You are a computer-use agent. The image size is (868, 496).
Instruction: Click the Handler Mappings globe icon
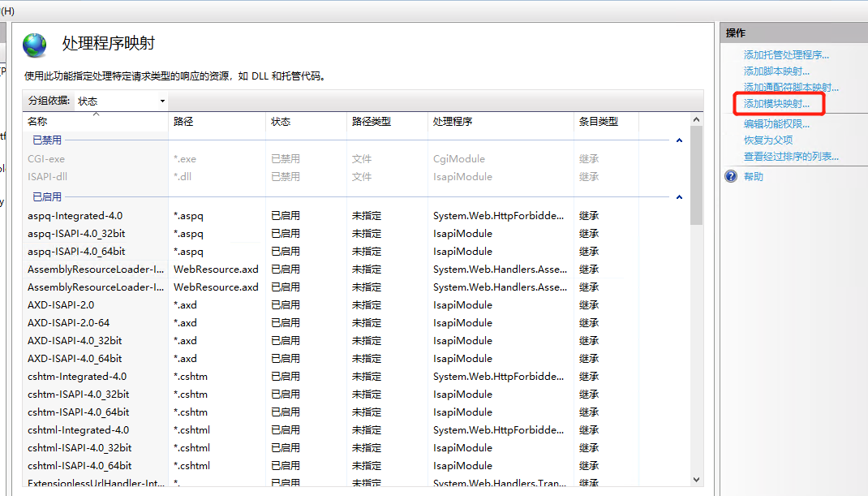pos(35,45)
